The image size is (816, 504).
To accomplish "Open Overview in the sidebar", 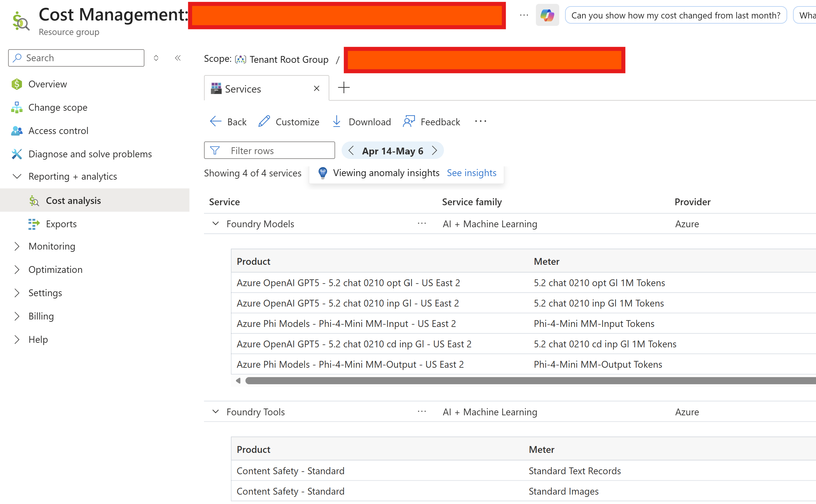I will (48, 84).
